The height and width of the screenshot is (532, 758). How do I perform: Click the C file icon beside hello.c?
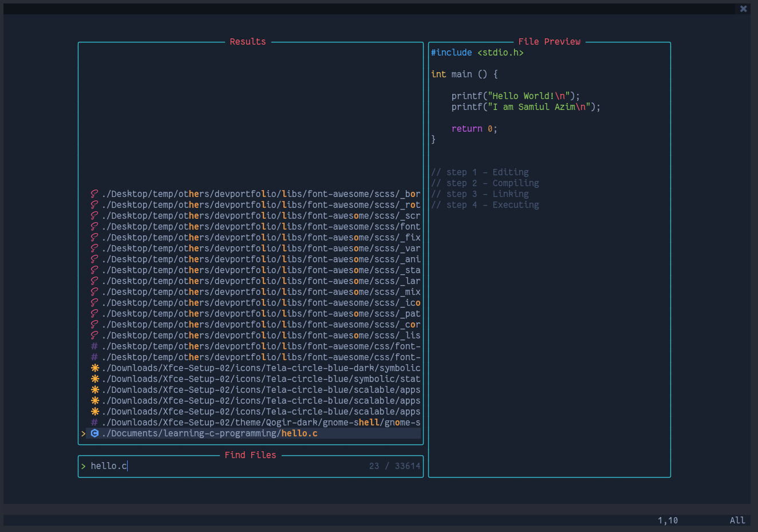click(94, 434)
